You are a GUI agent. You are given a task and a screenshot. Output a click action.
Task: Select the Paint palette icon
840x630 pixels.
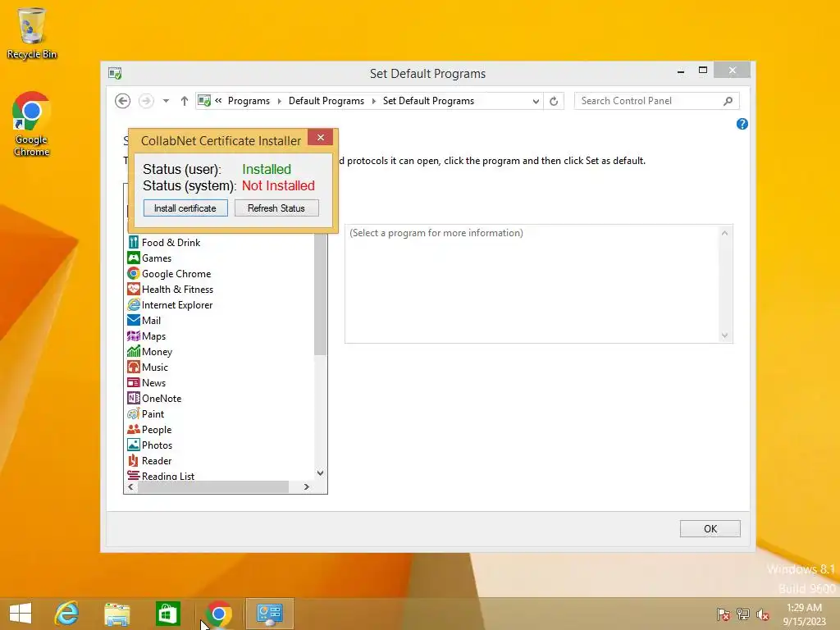tap(134, 413)
